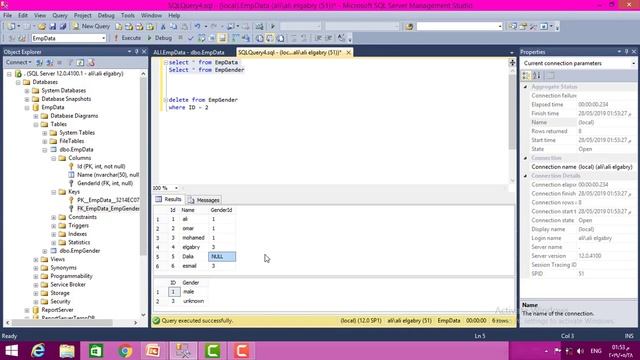
Task: Expand the System Databases node
Action: coord(27,91)
